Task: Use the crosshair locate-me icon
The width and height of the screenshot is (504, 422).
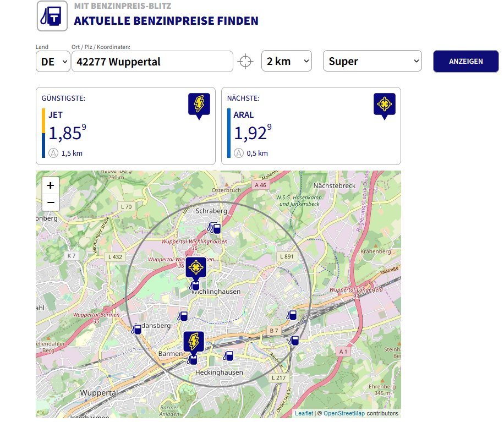Action: tap(245, 62)
